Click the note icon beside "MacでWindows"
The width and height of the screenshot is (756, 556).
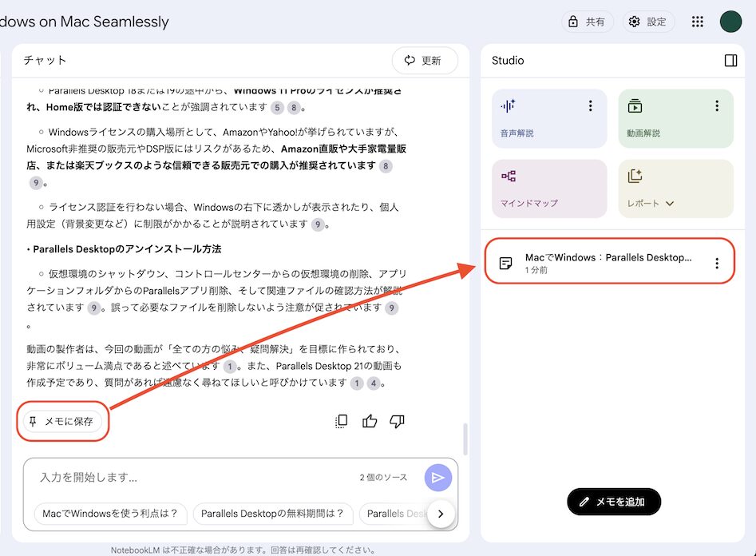tap(506, 263)
